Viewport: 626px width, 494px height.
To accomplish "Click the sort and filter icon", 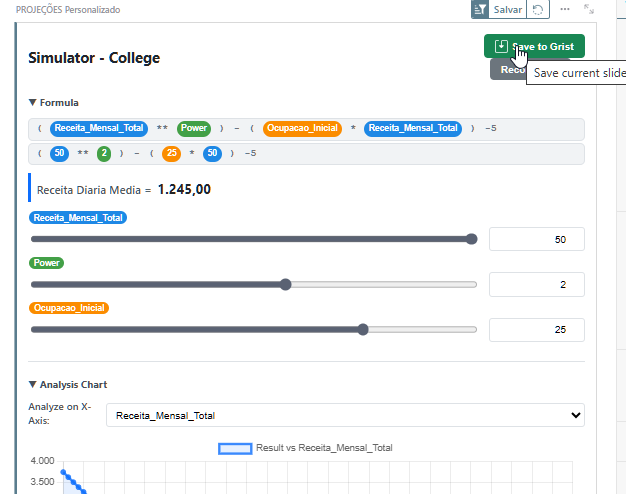I will click(480, 9).
